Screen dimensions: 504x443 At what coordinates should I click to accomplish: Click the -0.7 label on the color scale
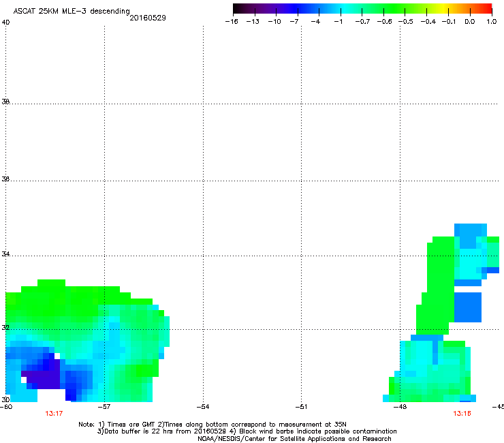(362, 22)
